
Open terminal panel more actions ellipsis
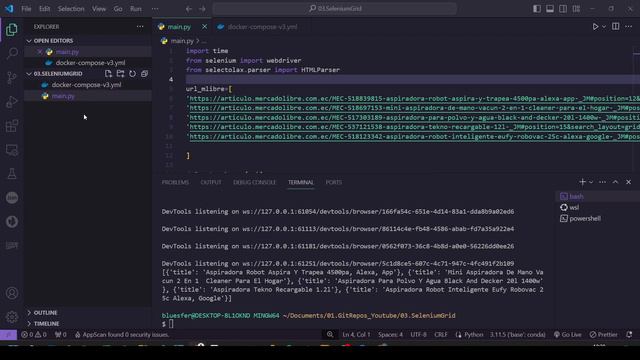point(602,182)
